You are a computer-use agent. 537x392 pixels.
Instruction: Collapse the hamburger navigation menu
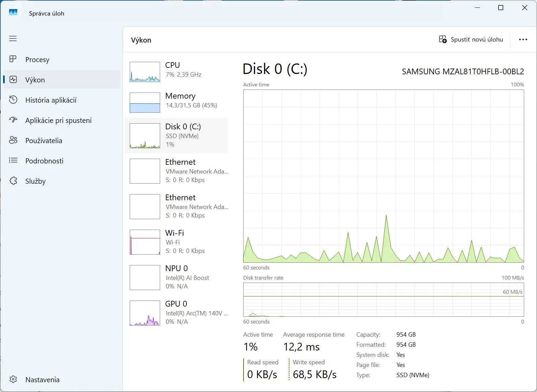(13, 38)
